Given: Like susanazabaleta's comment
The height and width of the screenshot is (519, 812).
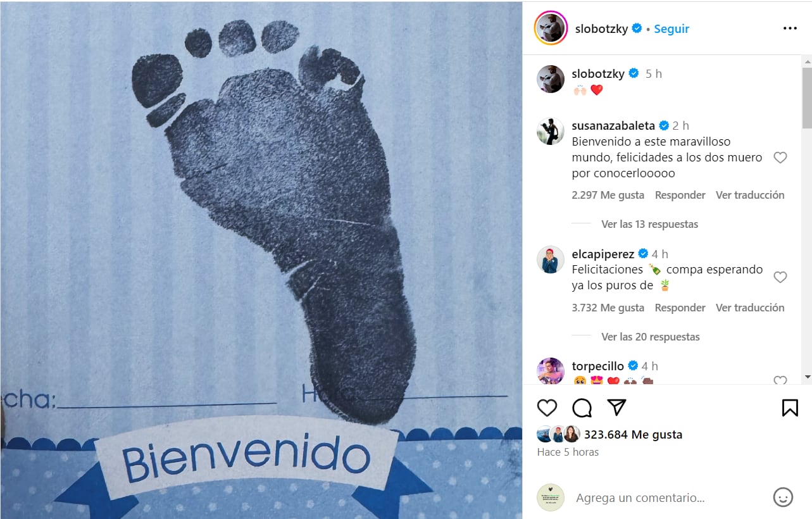Looking at the screenshot, I should tap(780, 158).
